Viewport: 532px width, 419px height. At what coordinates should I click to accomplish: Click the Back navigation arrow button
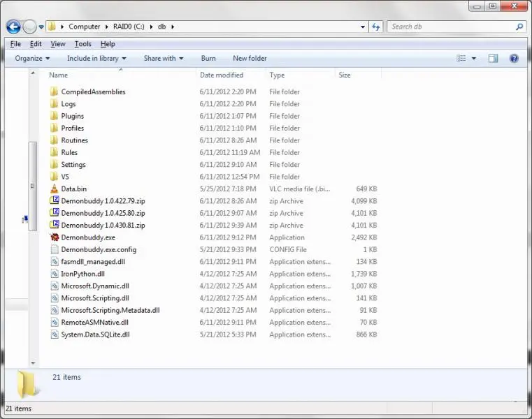click(x=13, y=27)
